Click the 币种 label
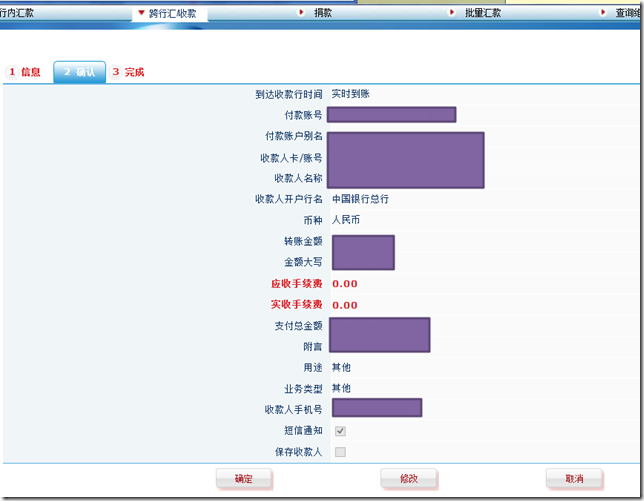644x501 pixels. (x=313, y=221)
